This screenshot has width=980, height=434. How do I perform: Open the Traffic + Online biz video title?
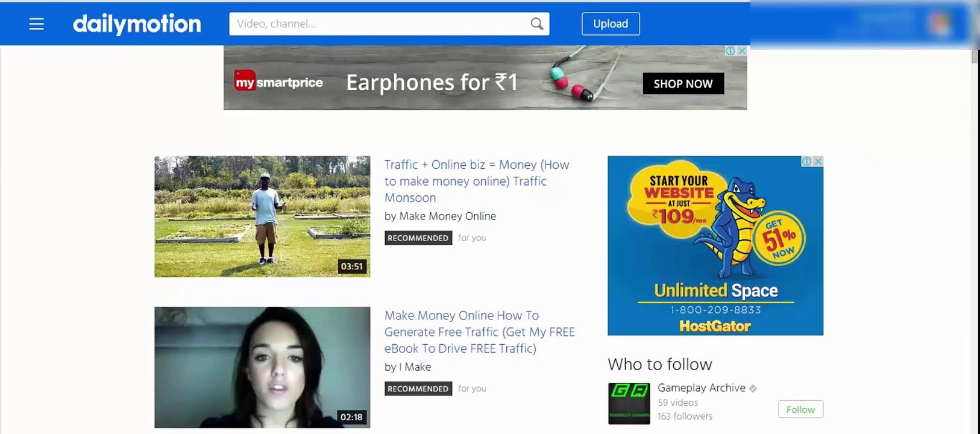click(x=477, y=181)
